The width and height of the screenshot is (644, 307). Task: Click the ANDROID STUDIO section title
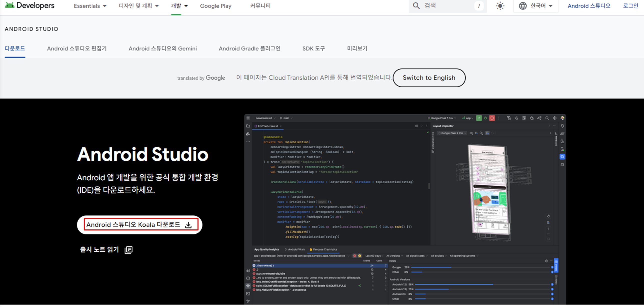tap(31, 29)
